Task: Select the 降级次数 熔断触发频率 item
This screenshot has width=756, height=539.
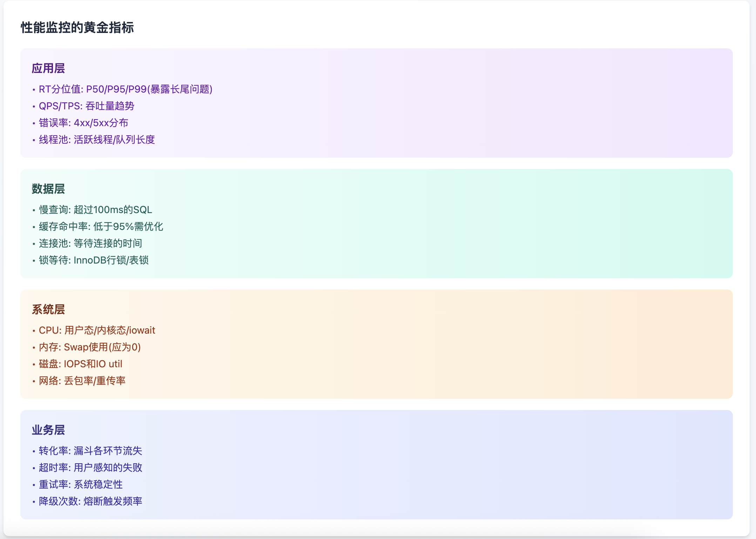Action: pyautogui.click(x=90, y=502)
